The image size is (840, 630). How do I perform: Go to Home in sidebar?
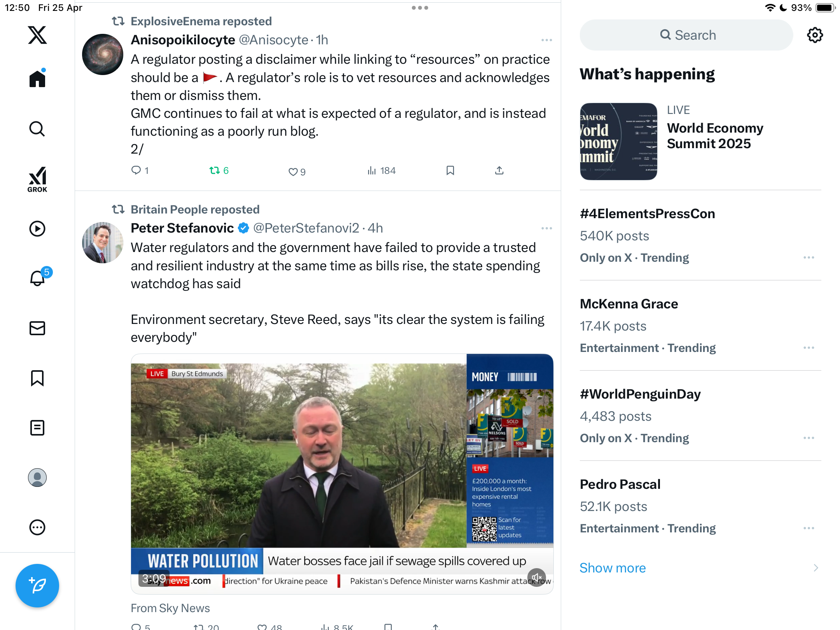pyautogui.click(x=37, y=79)
